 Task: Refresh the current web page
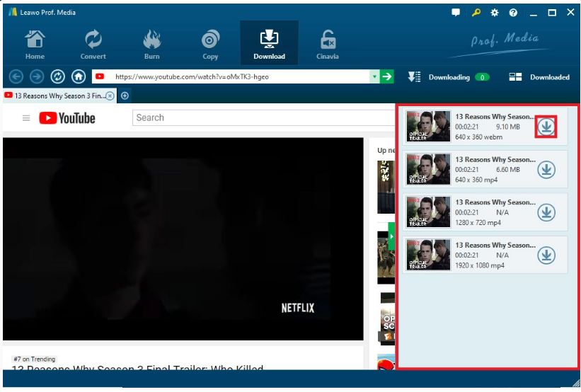tap(58, 76)
